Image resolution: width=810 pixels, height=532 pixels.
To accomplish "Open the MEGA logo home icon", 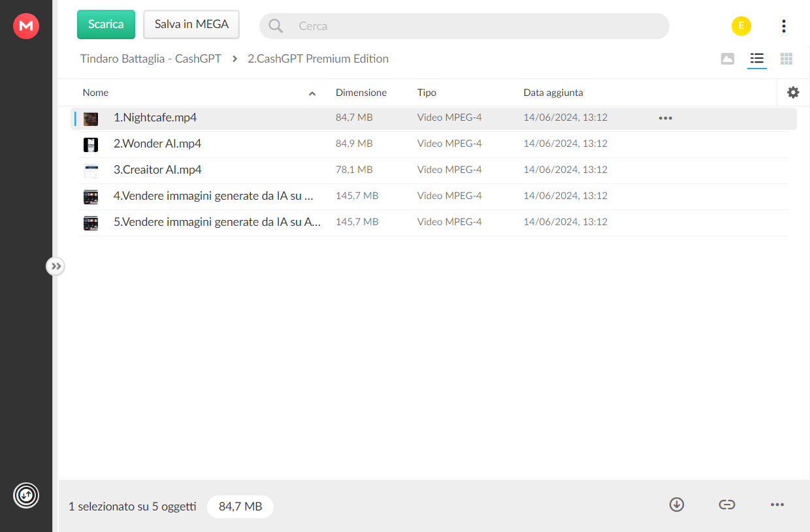I will point(26,26).
